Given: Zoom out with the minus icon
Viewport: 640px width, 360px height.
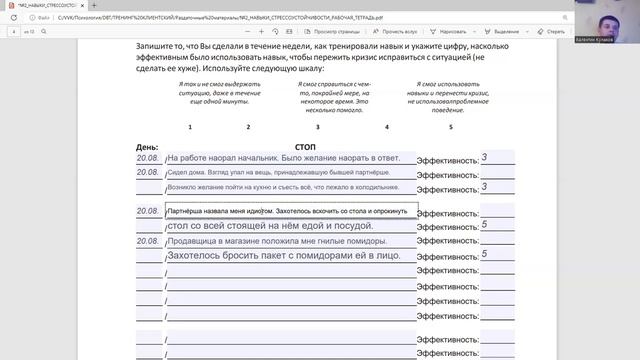Looking at the screenshot, I should [x=247, y=31].
